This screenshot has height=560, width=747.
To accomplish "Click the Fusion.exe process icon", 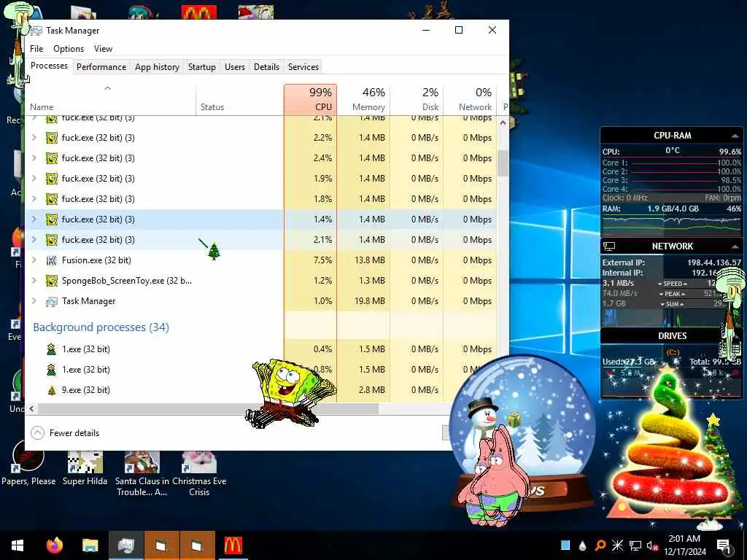I will click(x=52, y=260).
